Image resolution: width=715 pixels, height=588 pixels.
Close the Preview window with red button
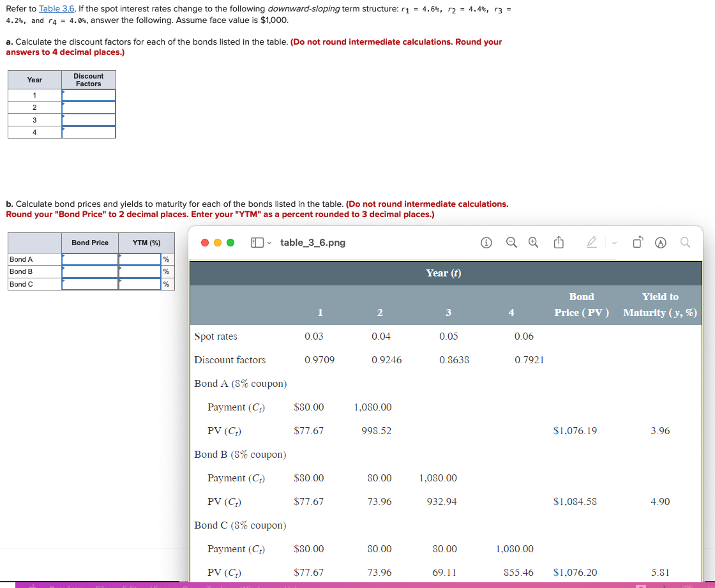pos(205,242)
